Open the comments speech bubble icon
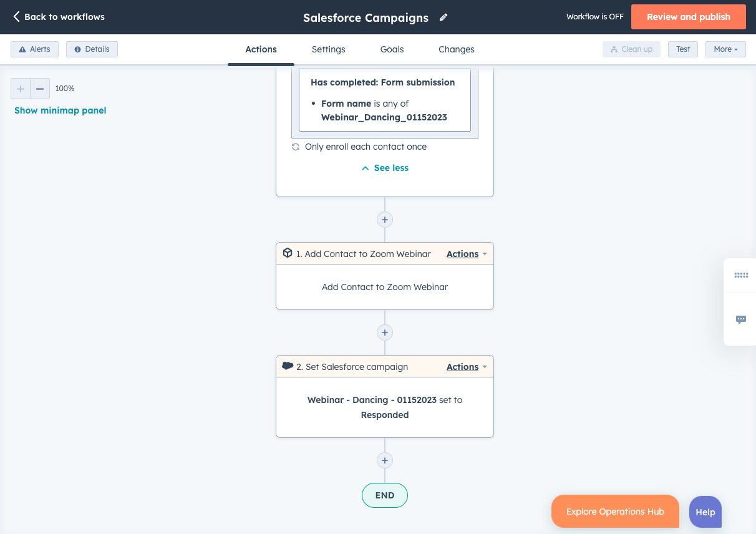This screenshot has width=756, height=534. [x=740, y=319]
